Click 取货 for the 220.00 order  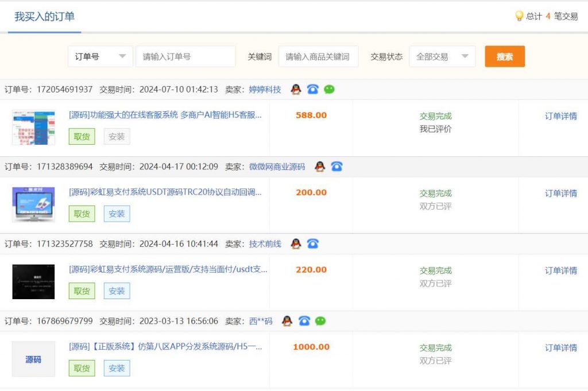82,291
